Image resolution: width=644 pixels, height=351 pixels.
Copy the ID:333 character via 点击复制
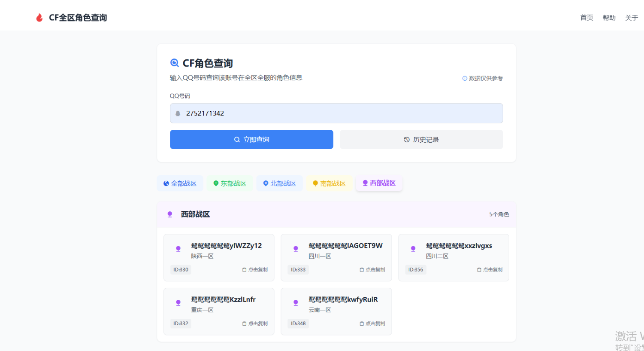[x=372, y=270]
